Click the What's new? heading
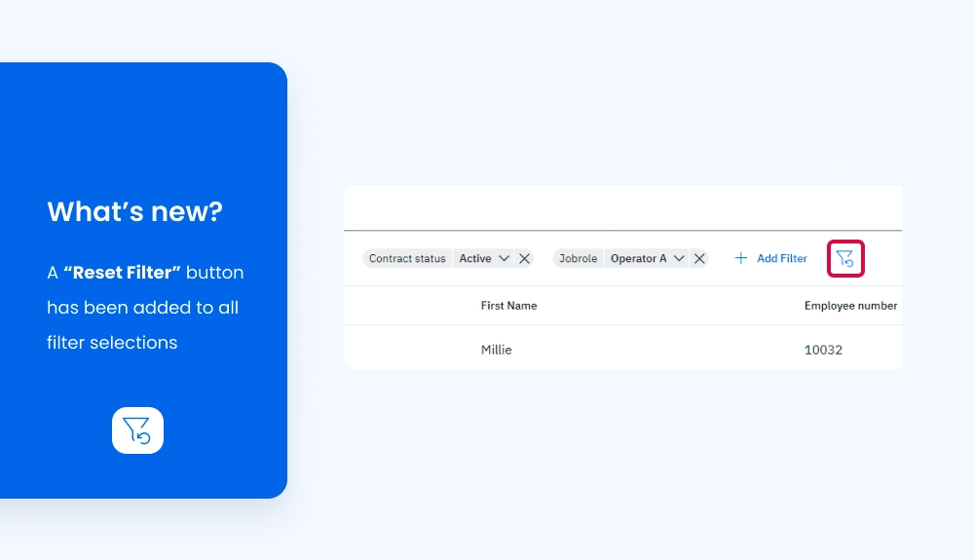The height and width of the screenshot is (560, 974). click(x=134, y=211)
